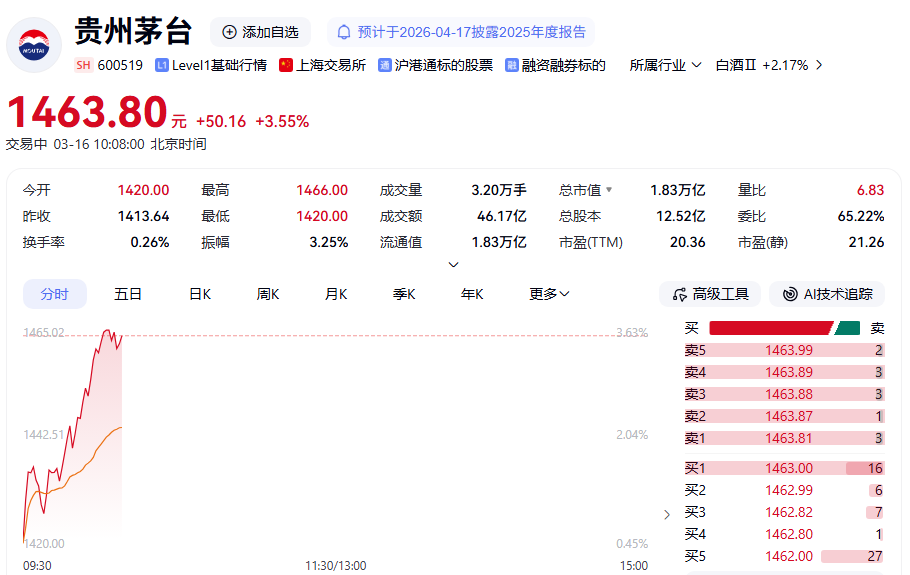Switch to the 日K chart tab

pos(200,294)
